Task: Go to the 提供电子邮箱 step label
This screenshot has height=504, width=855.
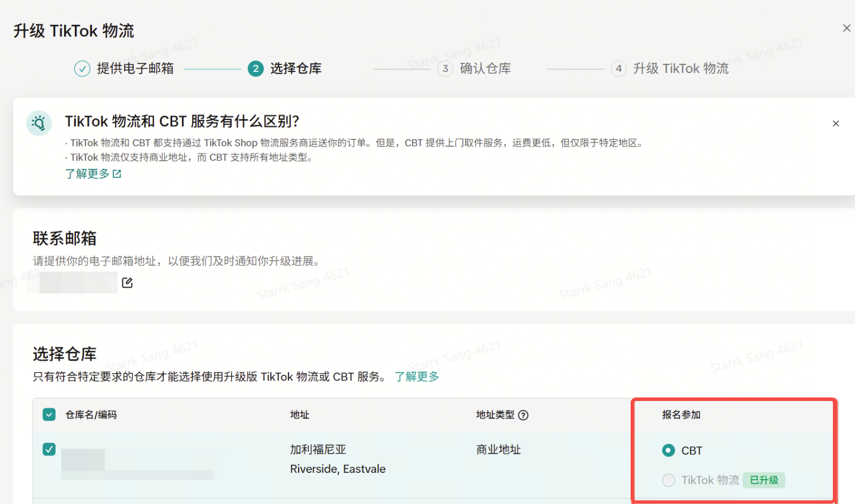Action: pos(135,69)
